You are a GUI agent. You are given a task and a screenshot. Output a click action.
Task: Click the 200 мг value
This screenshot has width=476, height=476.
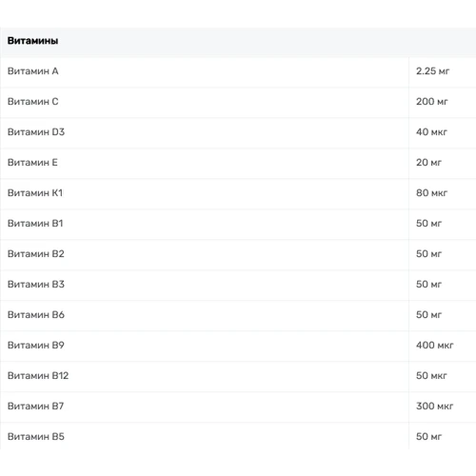click(432, 102)
